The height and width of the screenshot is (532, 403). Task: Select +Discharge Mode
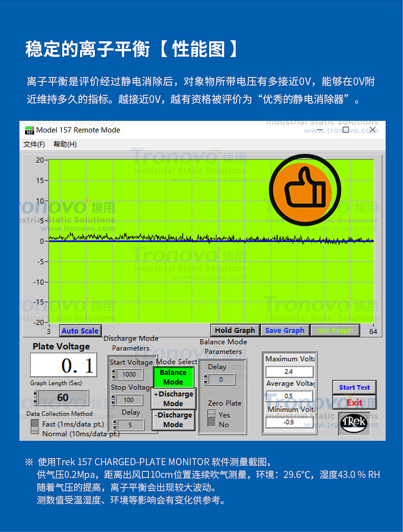pos(173,398)
